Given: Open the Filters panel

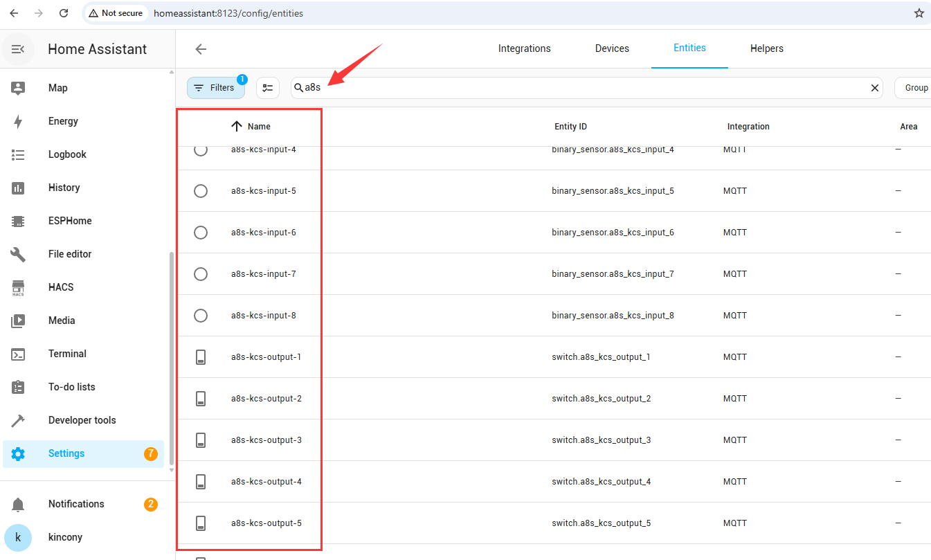Looking at the screenshot, I should (215, 88).
